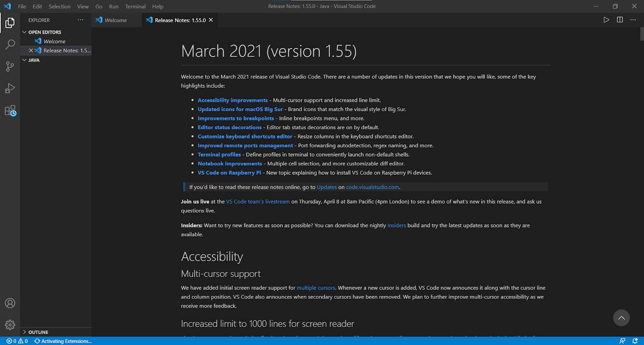The width and height of the screenshot is (644, 345).
Task: Click the scroll-to-top round arrow button
Action: (621, 318)
